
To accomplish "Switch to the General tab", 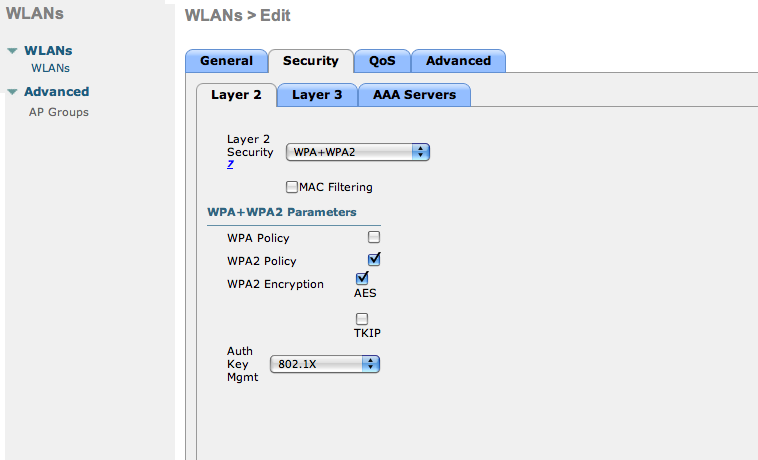I will pyautogui.click(x=226, y=61).
